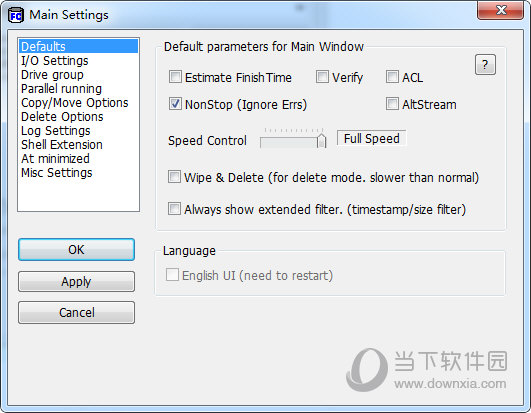This screenshot has width=531, height=413.
Task: Click the FastCopy FC title bar icon
Action: click(16, 15)
